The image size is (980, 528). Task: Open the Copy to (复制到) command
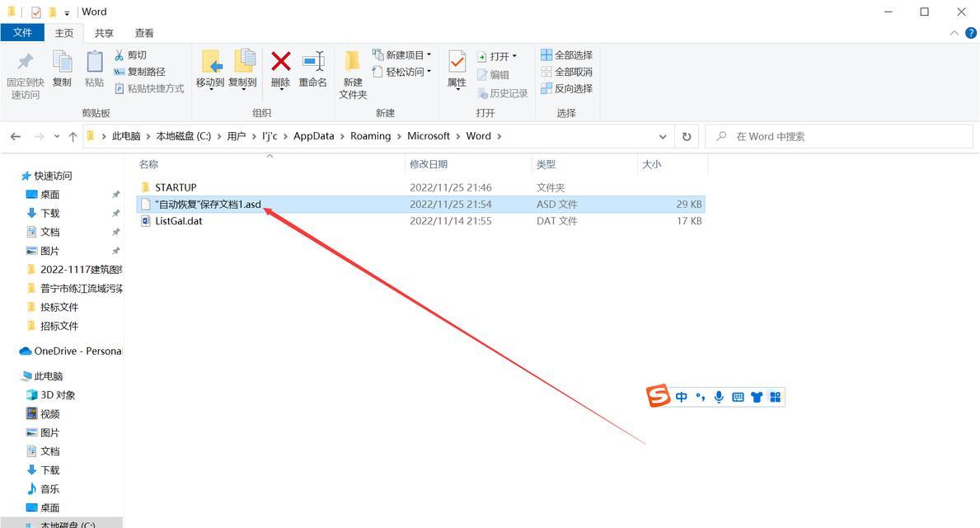242,69
